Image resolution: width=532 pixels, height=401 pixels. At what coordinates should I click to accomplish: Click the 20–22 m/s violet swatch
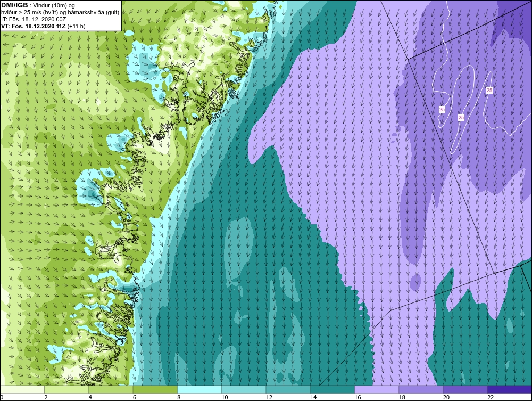pos(465,389)
